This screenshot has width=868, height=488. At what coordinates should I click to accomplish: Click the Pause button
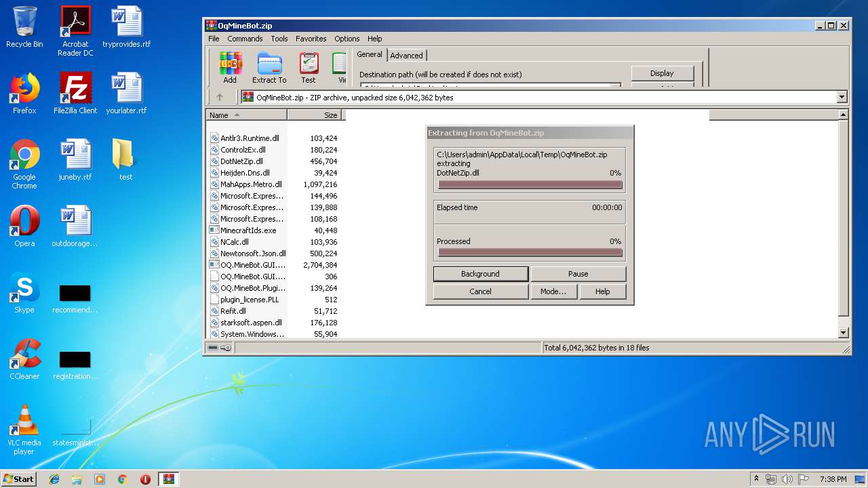pyautogui.click(x=578, y=274)
